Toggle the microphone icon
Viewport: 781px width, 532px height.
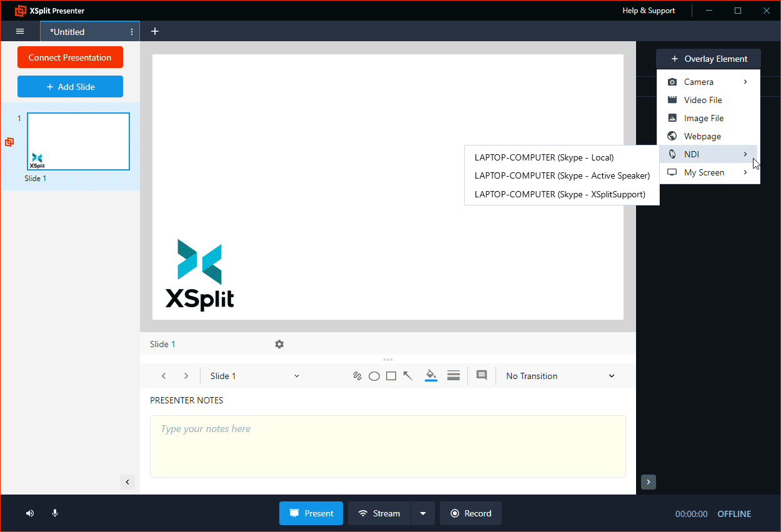coord(55,513)
